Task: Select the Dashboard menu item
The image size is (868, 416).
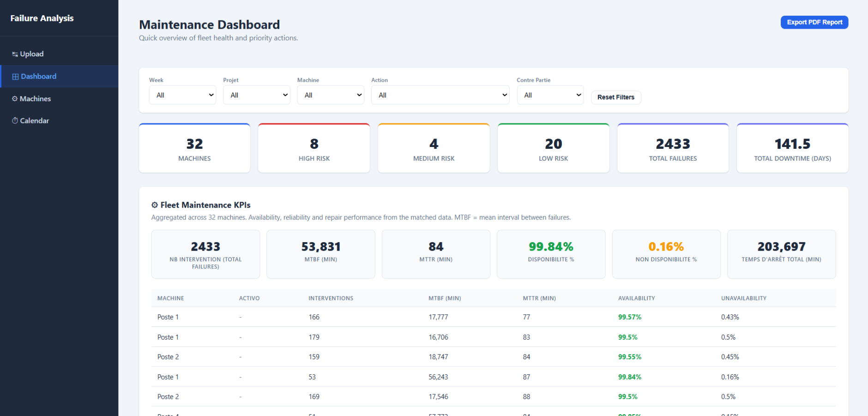Action: 59,76
